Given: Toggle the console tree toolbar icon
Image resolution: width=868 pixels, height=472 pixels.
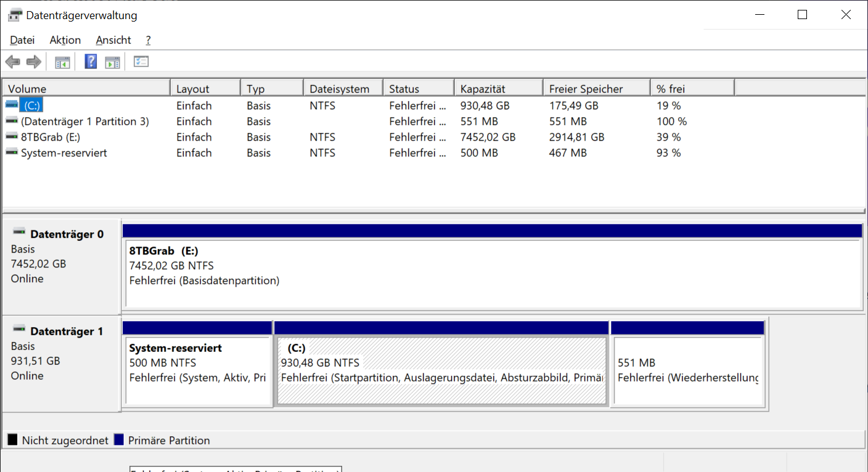Looking at the screenshot, I should [62, 62].
